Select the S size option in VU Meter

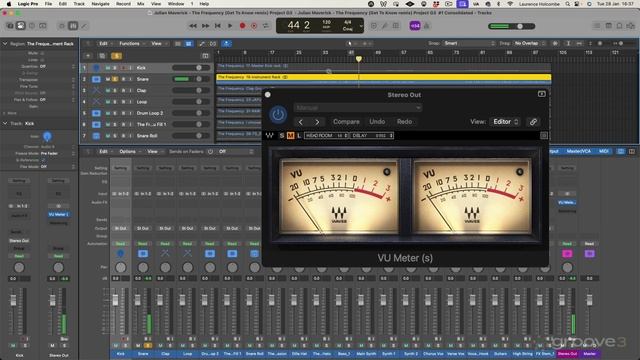[282, 136]
